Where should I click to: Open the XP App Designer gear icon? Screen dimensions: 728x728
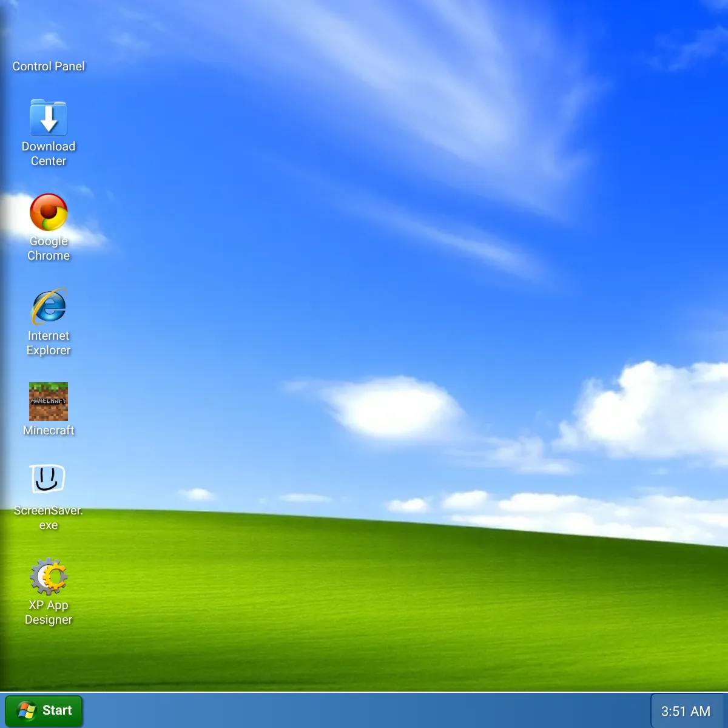(49, 576)
